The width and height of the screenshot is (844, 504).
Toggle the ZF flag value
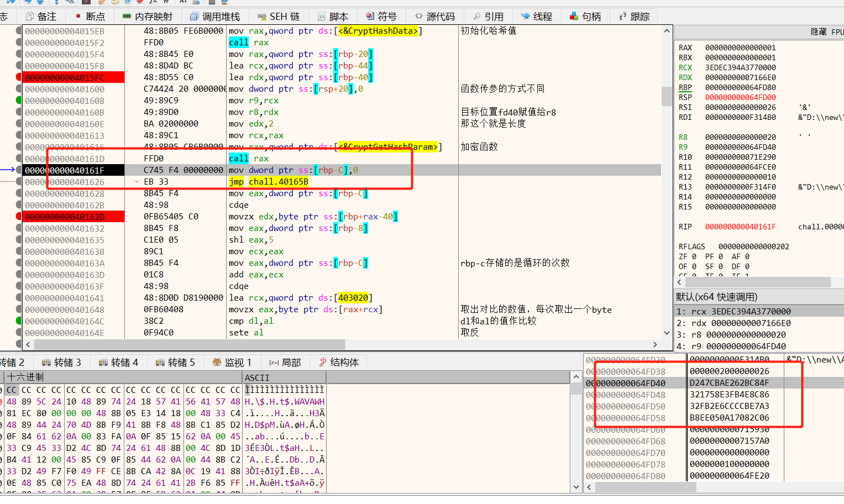click(x=694, y=256)
